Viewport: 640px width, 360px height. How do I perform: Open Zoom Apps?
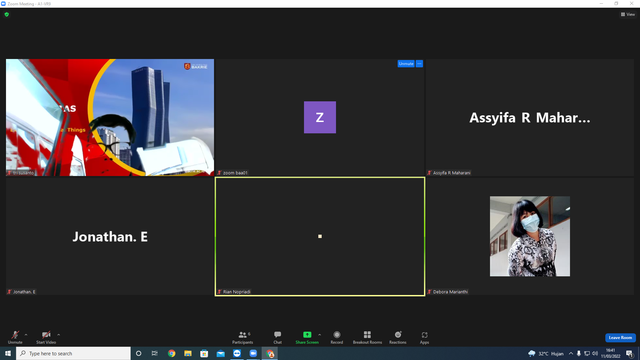(x=424, y=337)
